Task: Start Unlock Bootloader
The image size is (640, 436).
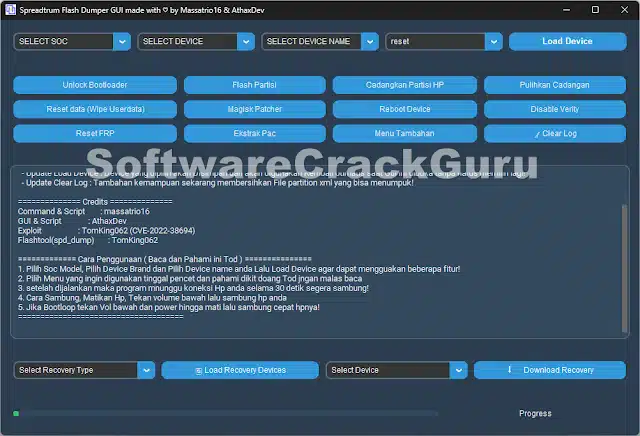Action: [x=95, y=85]
